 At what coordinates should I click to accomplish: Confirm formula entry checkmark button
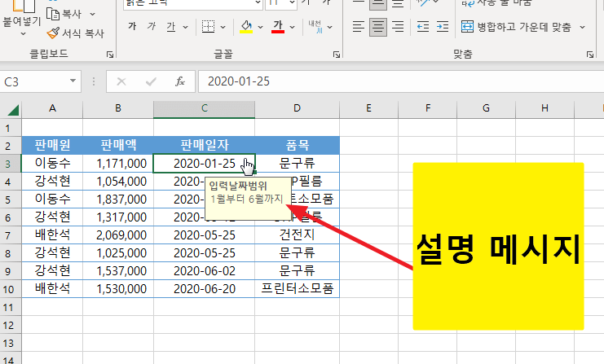pos(151,81)
